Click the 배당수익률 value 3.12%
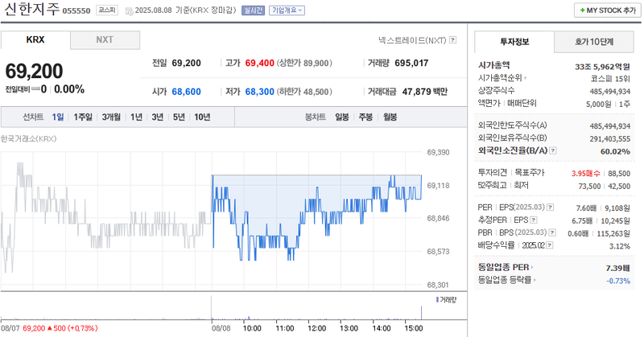Screen dimensions: 644x337 620,246
